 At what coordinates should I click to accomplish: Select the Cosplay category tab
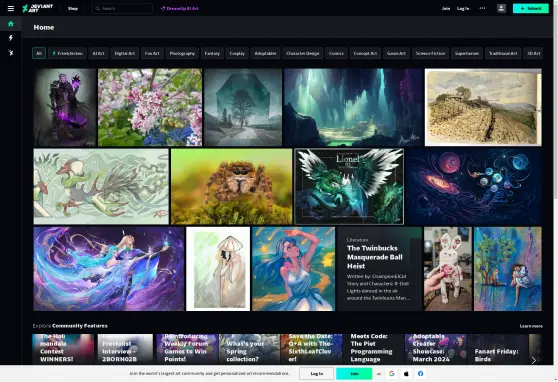[x=237, y=53]
